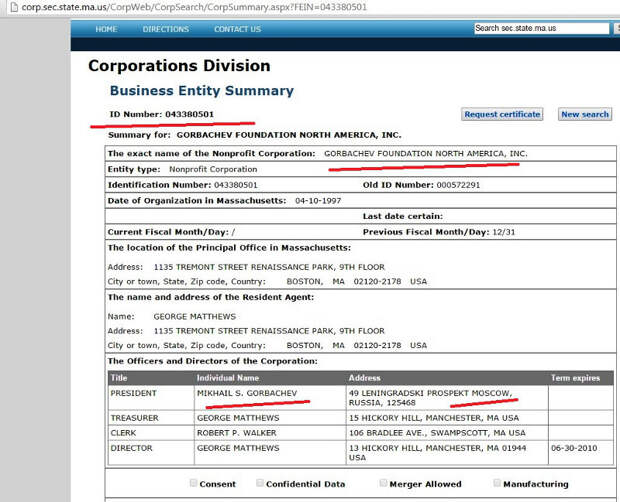This screenshot has height=502, width=620.
Task: Click Entity type Nonprofit Corporation value
Action: click(213, 169)
